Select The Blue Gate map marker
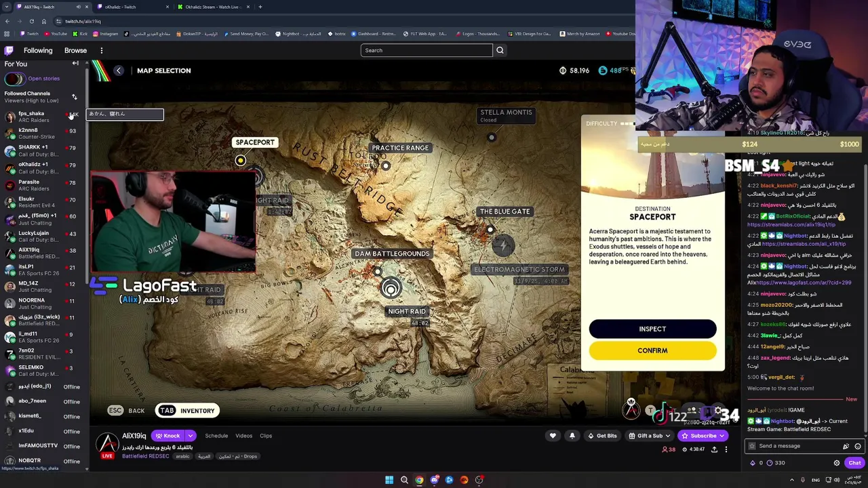868x488 pixels. pos(490,229)
